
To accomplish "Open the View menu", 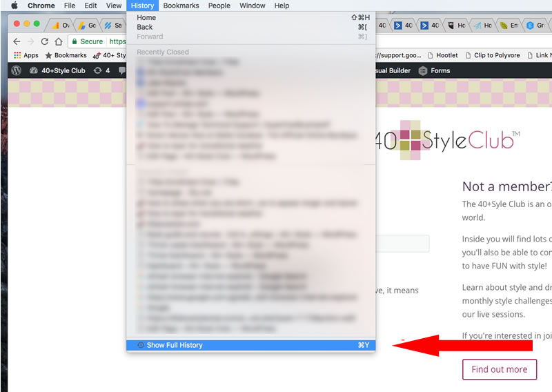I will point(114,6).
